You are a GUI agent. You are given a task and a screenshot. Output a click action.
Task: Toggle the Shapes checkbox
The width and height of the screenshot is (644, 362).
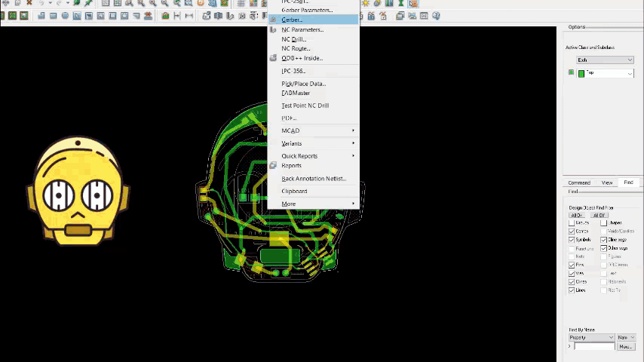tap(603, 222)
